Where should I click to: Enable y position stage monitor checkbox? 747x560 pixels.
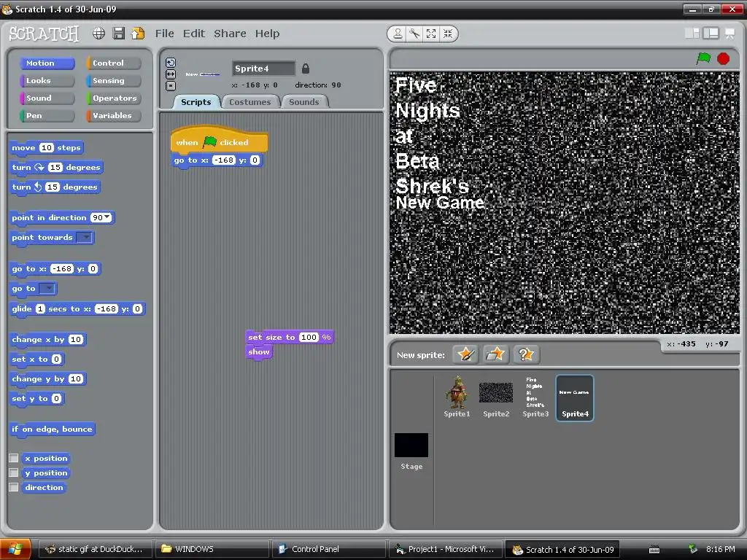14,472
